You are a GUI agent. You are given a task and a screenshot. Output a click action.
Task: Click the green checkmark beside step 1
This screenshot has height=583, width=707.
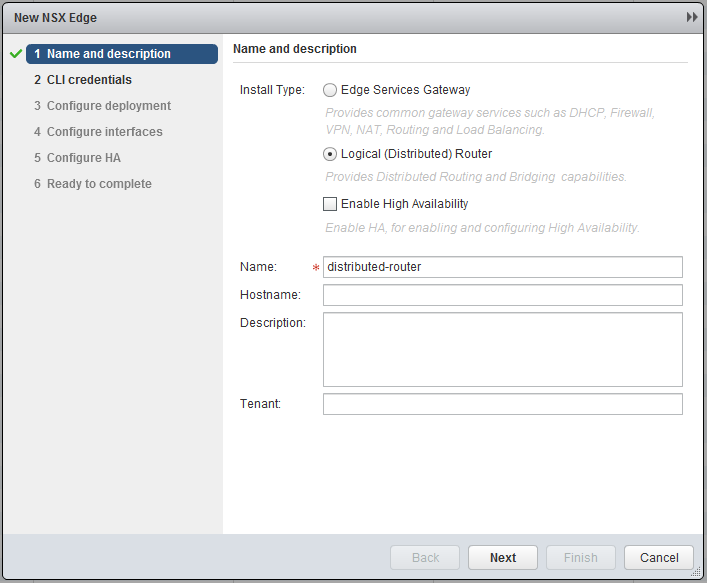pyautogui.click(x=15, y=54)
